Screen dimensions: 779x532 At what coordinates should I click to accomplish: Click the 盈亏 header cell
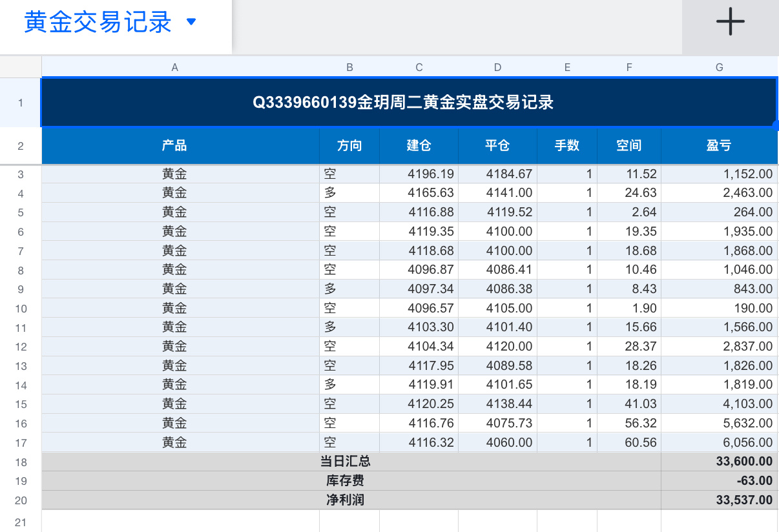[720, 146]
